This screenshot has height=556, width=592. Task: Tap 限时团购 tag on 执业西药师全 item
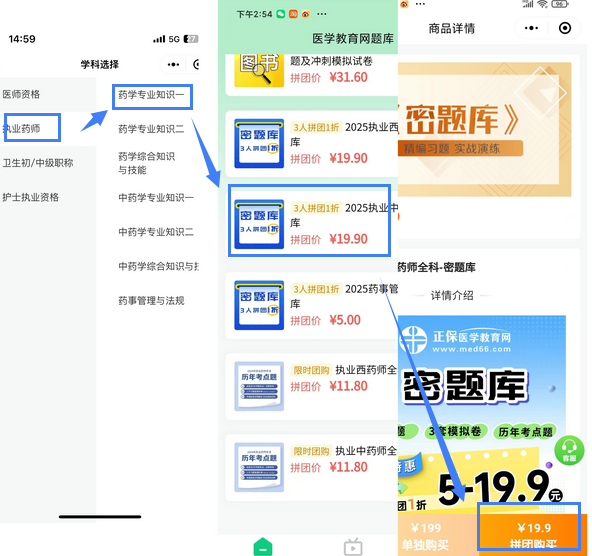pyautogui.click(x=311, y=370)
